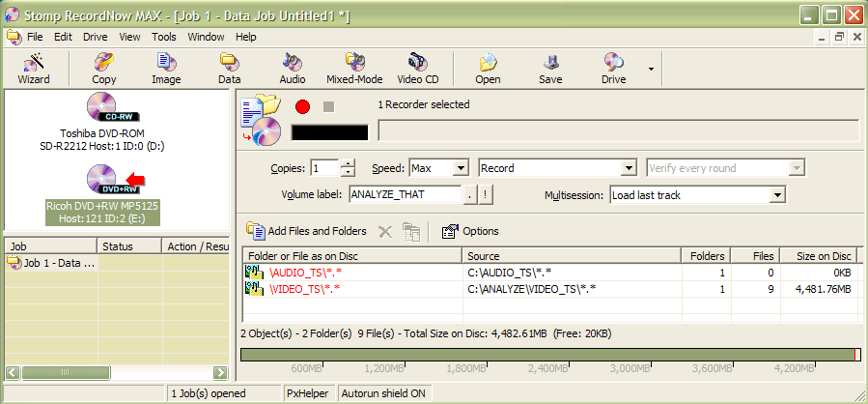Open the Drive toolbar tool

coord(613,69)
